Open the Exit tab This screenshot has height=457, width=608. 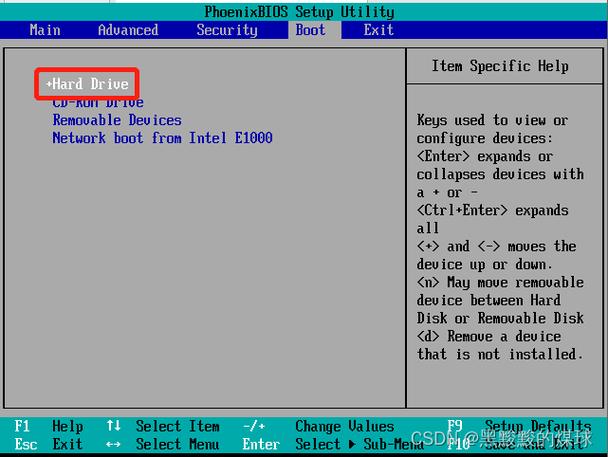coord(378,30)
